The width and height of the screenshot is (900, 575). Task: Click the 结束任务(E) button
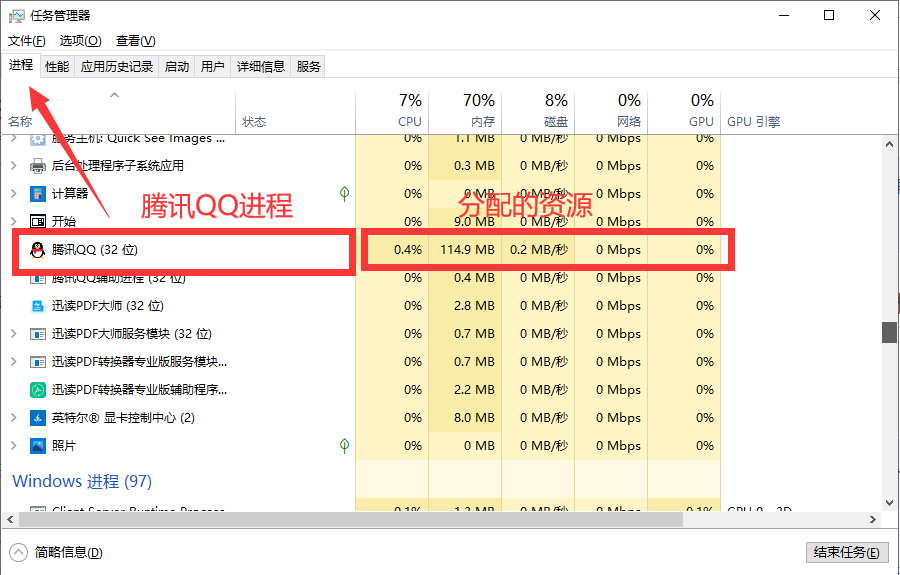(x=847, y=553)
